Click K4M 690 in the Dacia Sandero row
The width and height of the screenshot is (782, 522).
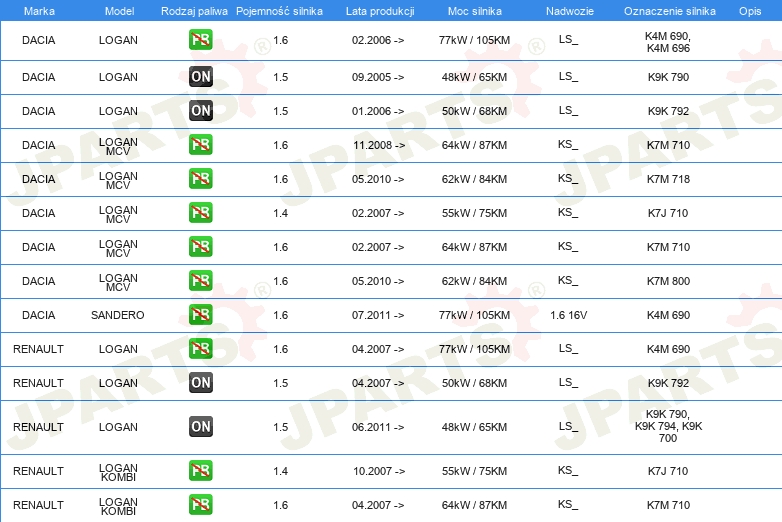click(668, 315)
